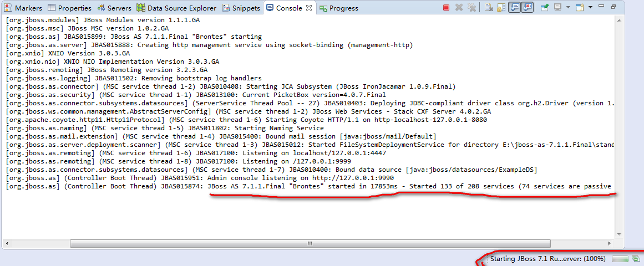Click the line 'JBoss AS 7.1.1.Final "Brontes" starting'

tap(134, 37)
